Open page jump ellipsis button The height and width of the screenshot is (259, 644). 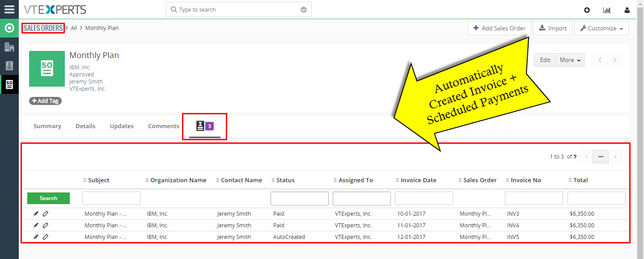[601, 157]
